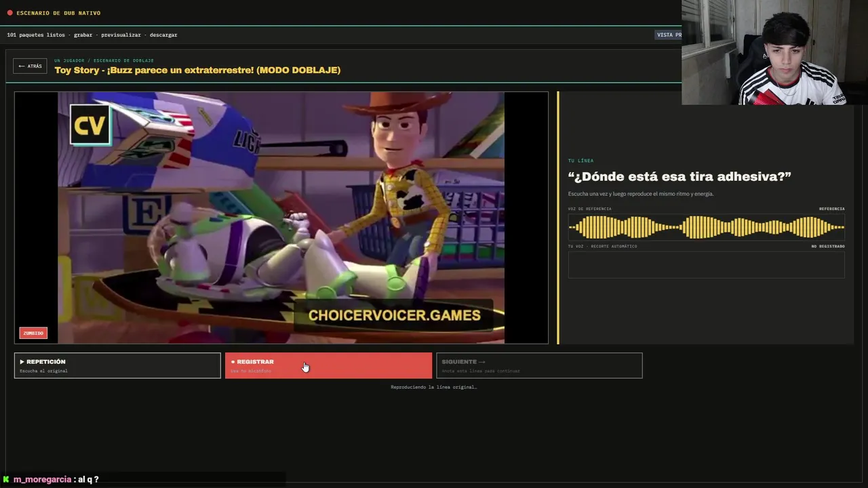The width and height of the screenshot is (868, 488).
Task: Click the red recording dot beside ESCENARIO DE DUB NATIVO
Action: [9, 13]
